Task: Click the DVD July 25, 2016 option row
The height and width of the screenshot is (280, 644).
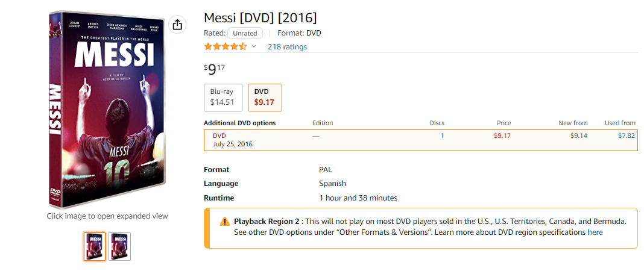Action: click(233, 140)
